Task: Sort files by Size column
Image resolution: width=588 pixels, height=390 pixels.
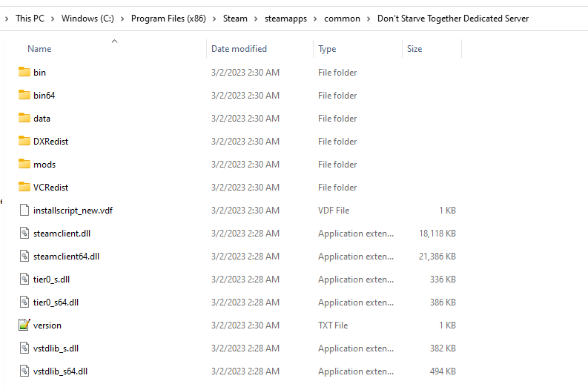Action: [414, 49]
